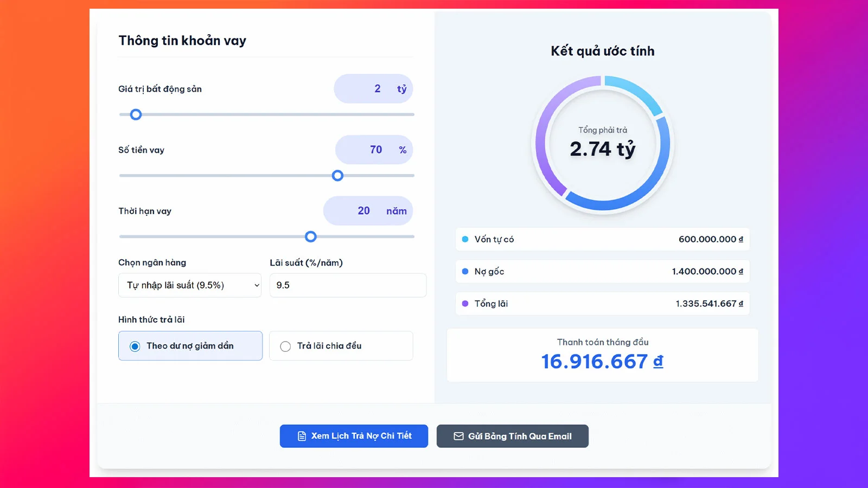Click the pill showing 2 tỷ
This screenshot has height=488, width=868.
pyautogui.click(x=373, y=88)
